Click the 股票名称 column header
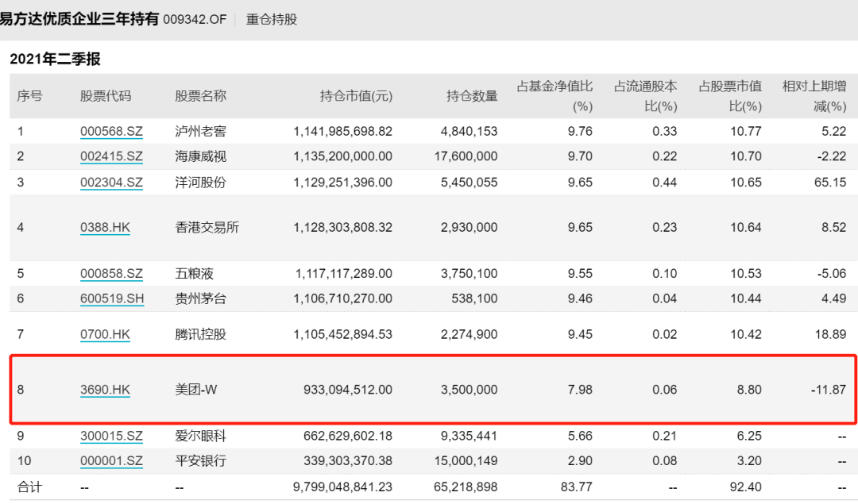This screenshot has width=858, height=504. (200, 96)
